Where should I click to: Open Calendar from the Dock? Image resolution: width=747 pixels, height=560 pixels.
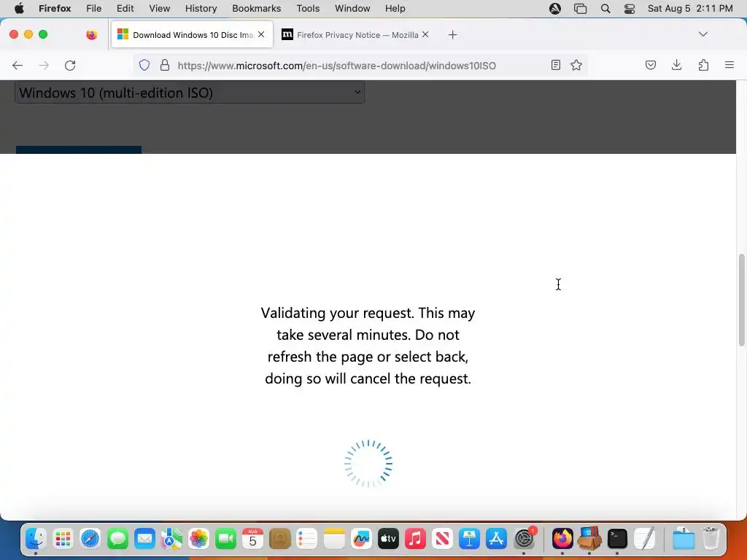pyautogui.click(x=252, y=539)
